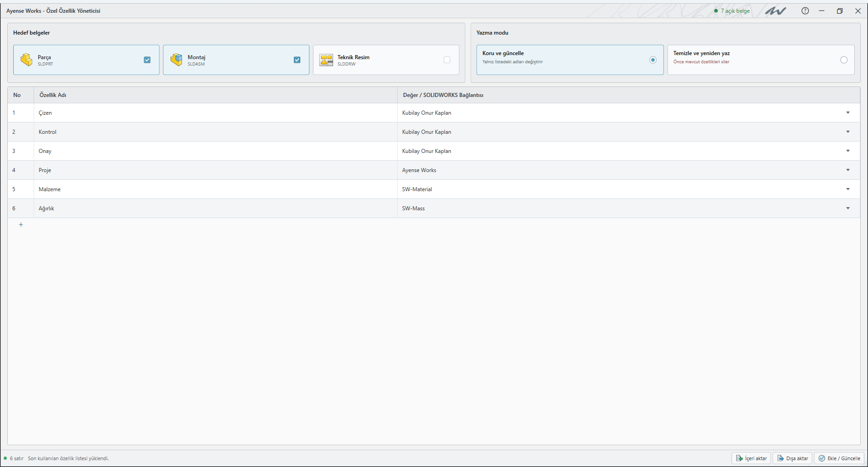Click the İçeri aktar import button
The width and height of the screenshot is (868, 467).
pyautogui.click(x=751, y=458)
